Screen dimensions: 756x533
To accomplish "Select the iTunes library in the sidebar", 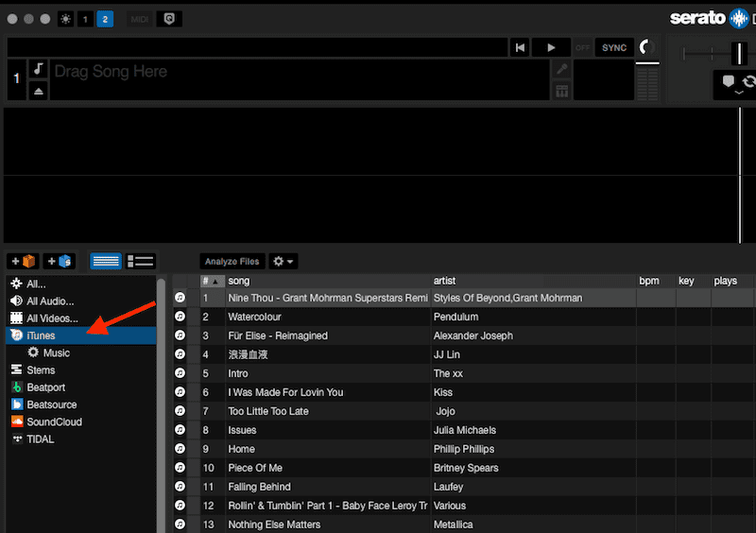I will point(41,335).
